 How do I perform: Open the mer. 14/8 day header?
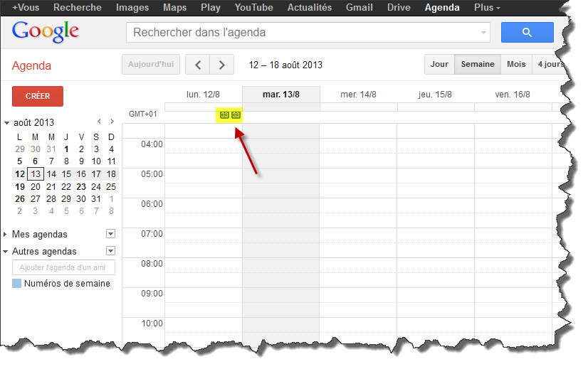(x=358, y=95)
